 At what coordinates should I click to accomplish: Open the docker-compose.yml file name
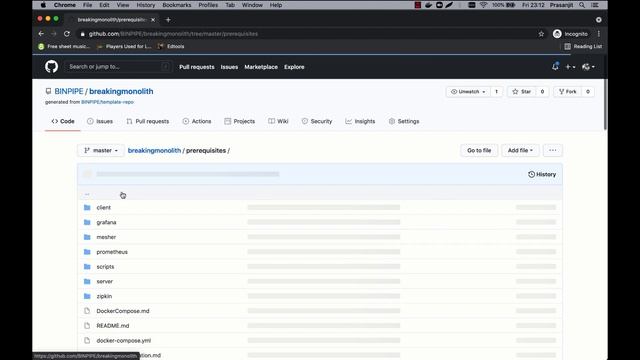[x=124, y=340]
